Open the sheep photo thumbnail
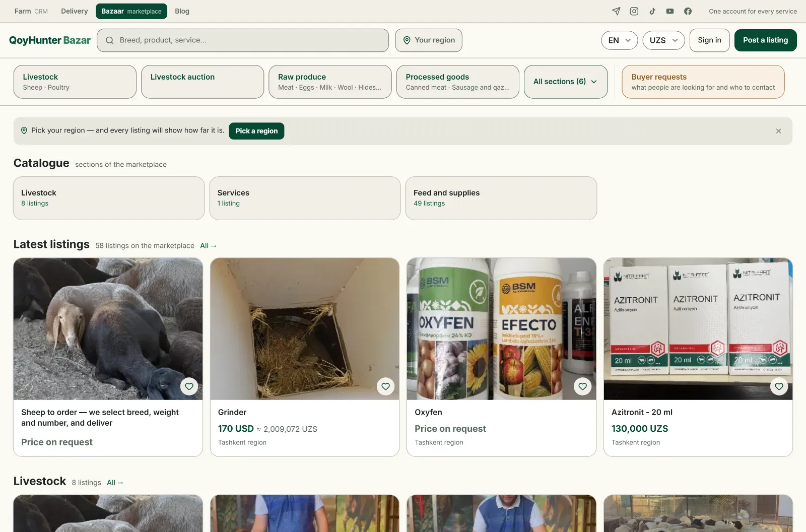 click(x=108, y=329)
